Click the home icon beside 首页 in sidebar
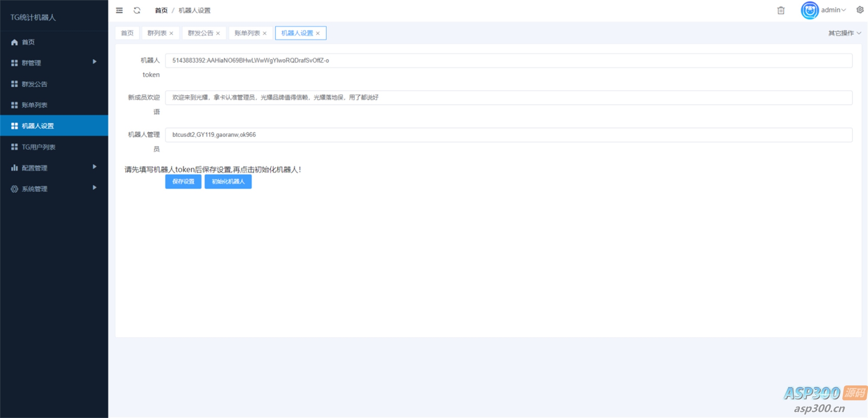Screen dimensions: 868x418 [x=14, y=42]
